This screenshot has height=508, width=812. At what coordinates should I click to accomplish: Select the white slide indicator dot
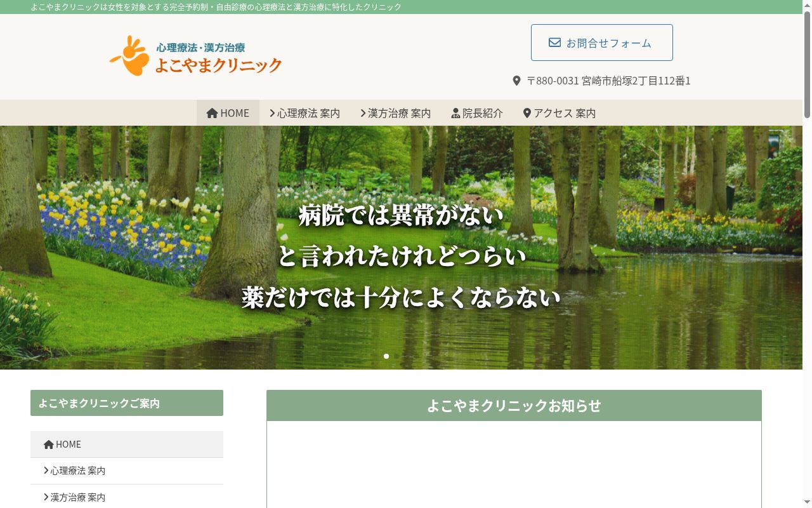pos(386,356)
